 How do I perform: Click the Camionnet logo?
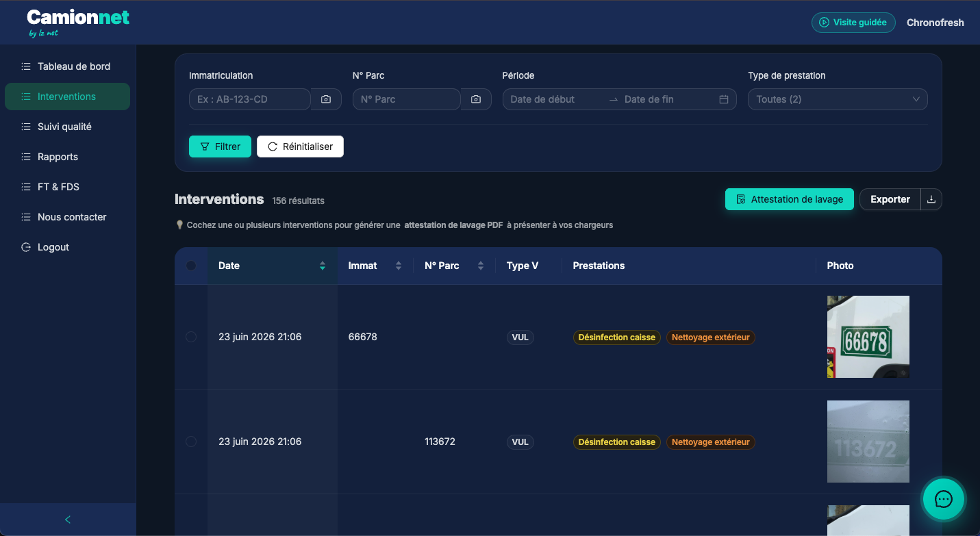pos(78,22)
